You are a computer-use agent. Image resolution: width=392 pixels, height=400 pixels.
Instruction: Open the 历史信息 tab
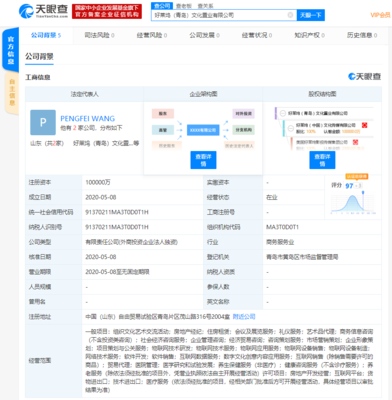pyautogui.click(x=362, y=35)
